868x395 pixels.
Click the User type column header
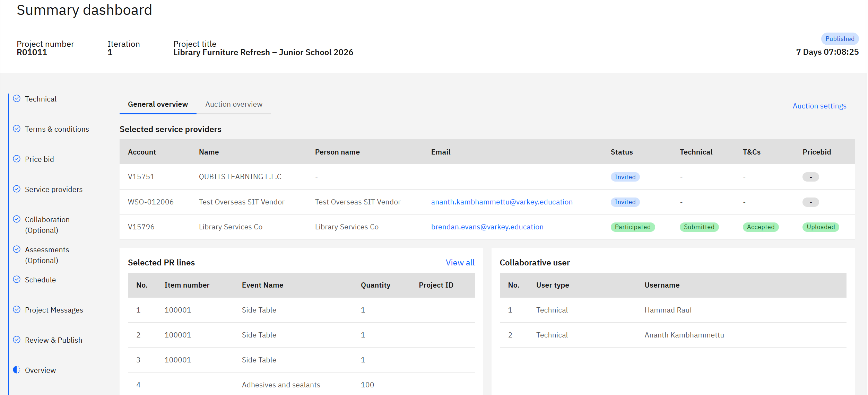pyautogui.click(x=553, y=285)
